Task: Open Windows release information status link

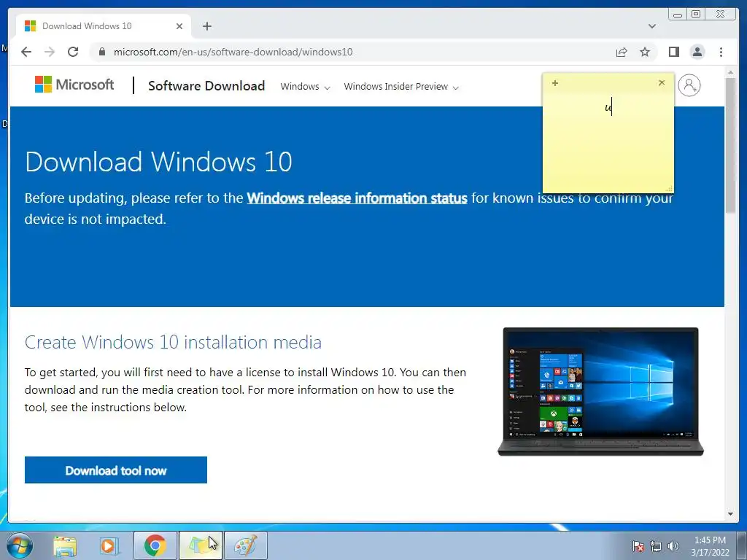Action: coord(357,198)
